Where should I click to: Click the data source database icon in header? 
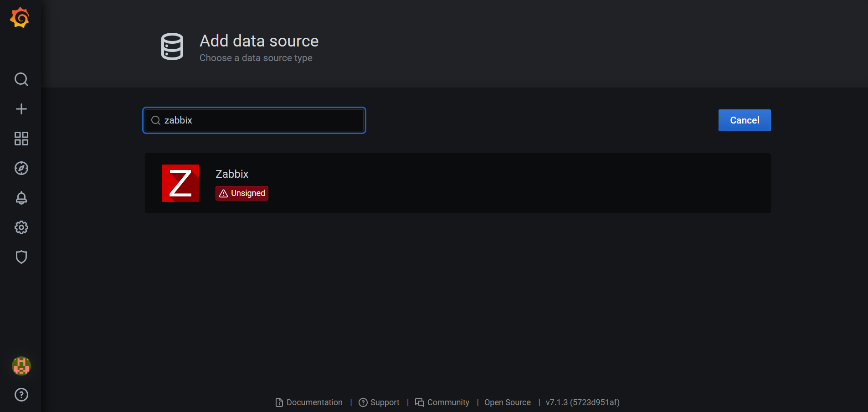click(172, 46)
